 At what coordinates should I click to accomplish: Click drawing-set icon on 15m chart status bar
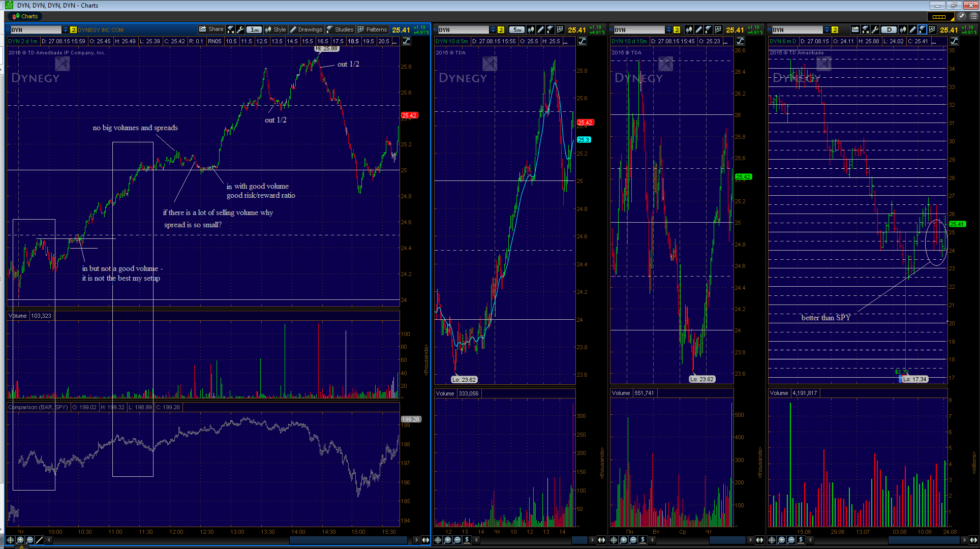pos(741,41)
